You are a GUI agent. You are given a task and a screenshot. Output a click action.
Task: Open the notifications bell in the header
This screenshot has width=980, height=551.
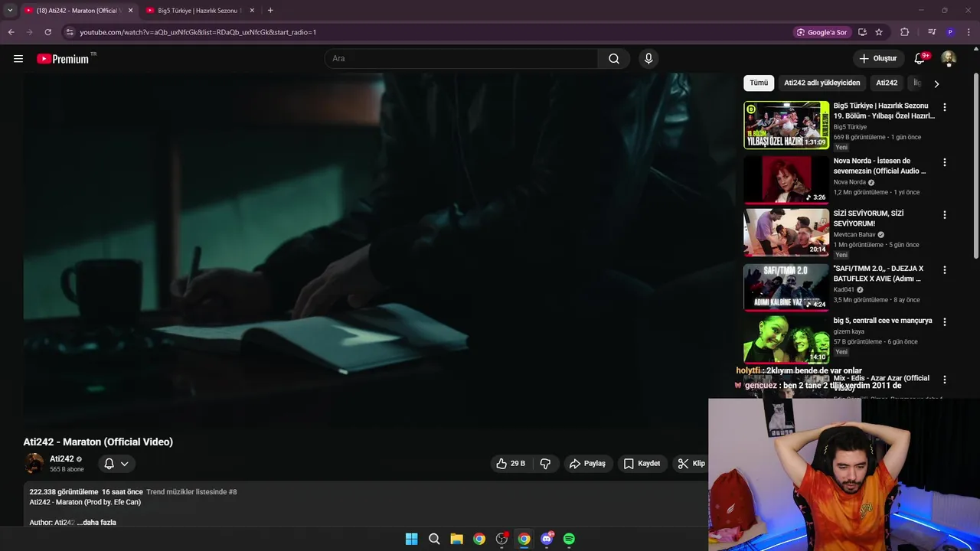921,58
